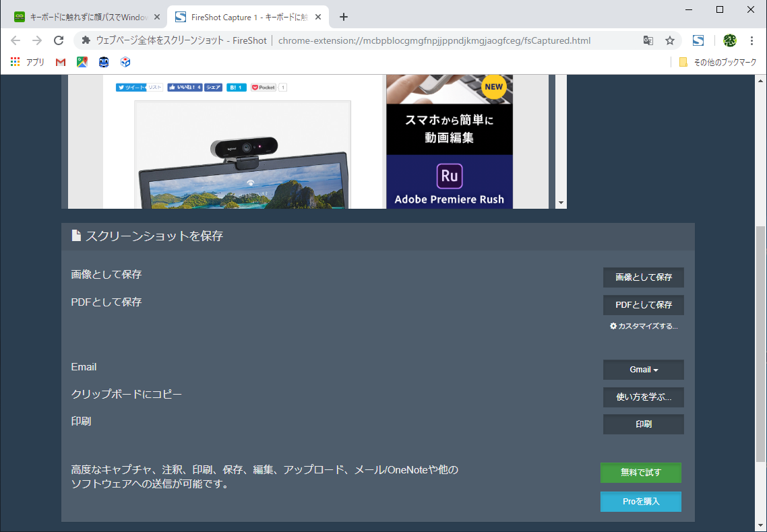Click the down arrow of the capture preview scrollbar
Screen dimensions: 767x532
point(560,201)
